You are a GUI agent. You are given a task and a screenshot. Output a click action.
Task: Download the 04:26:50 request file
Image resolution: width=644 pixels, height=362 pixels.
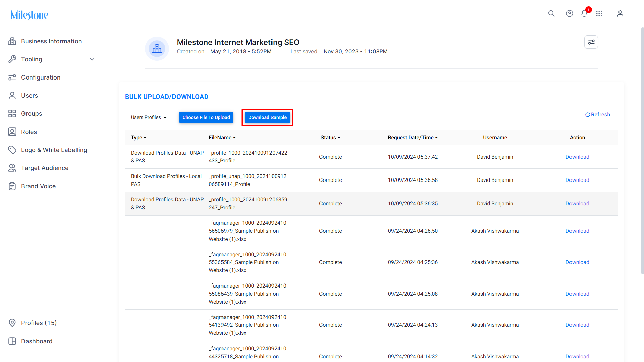pos(577,231)
